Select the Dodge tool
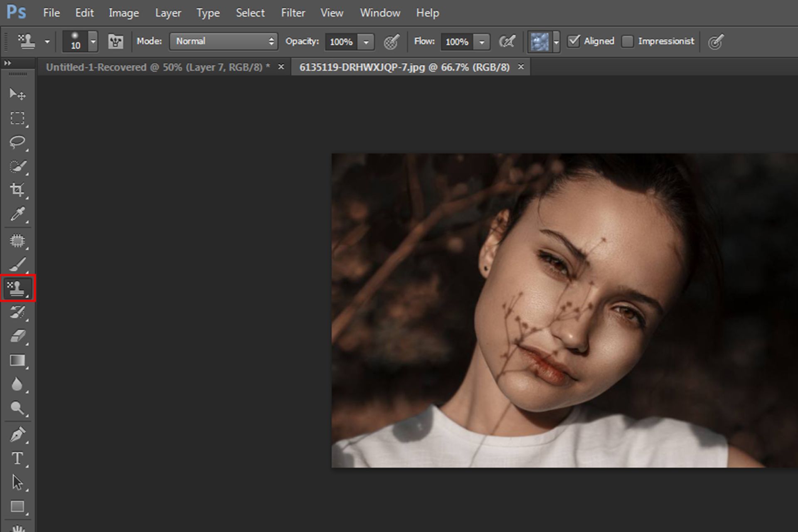 tap(17, 408)
